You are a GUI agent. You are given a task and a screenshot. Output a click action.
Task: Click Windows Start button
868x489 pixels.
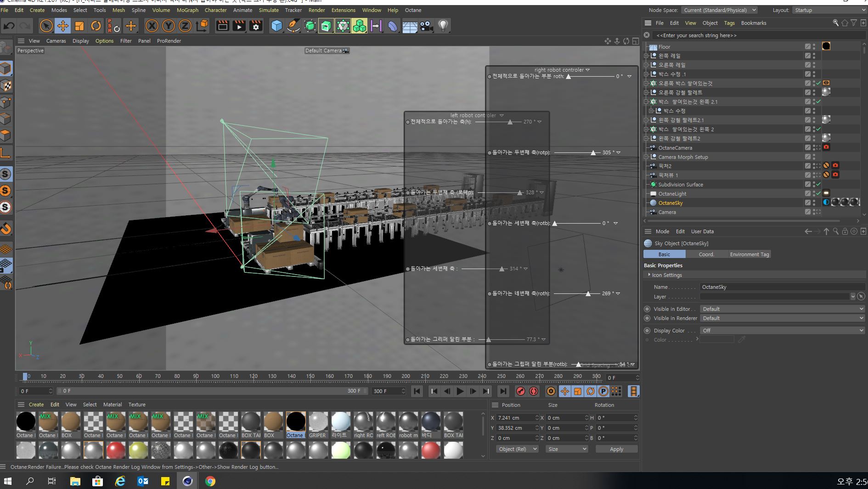(7, 481)
